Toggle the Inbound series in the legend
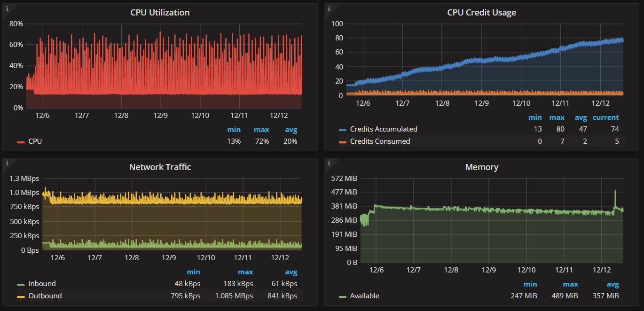644x311 pixels. [x=42, y=284]
